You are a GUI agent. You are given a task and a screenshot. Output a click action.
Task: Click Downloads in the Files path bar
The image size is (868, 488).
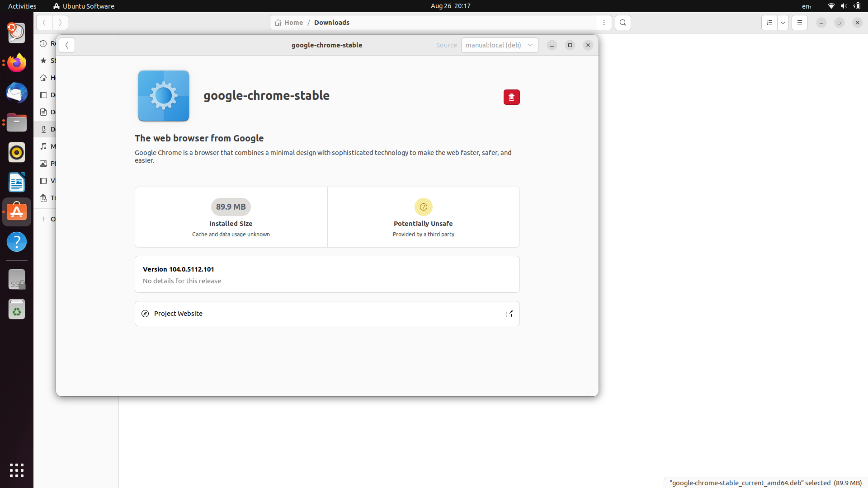(x=332, y=23)
